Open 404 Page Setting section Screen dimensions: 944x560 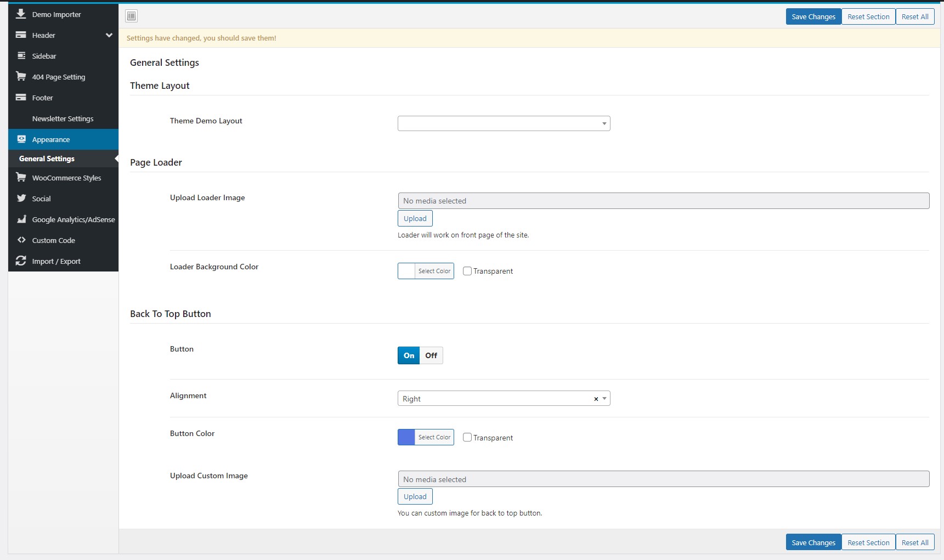(x=64, y=77)
